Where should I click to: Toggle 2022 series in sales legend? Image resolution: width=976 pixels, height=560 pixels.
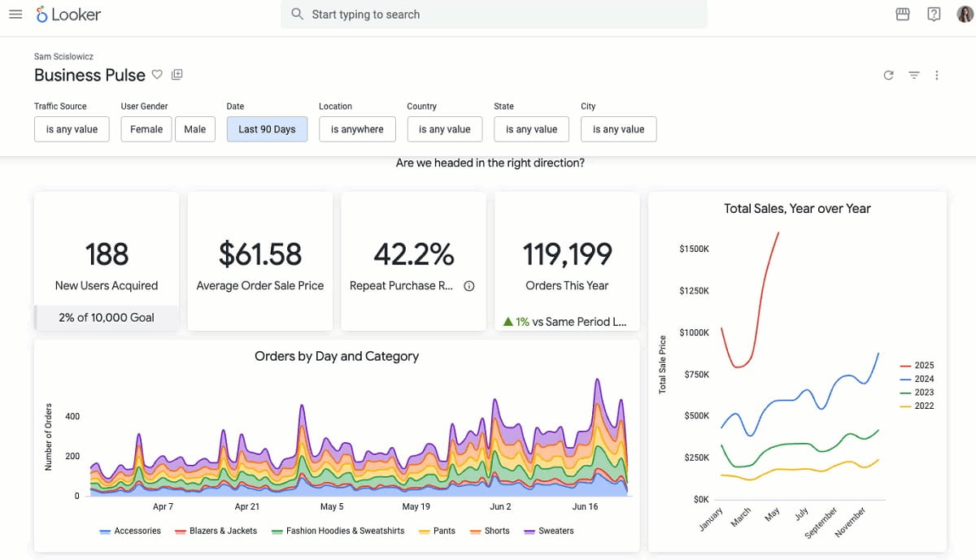917,406
